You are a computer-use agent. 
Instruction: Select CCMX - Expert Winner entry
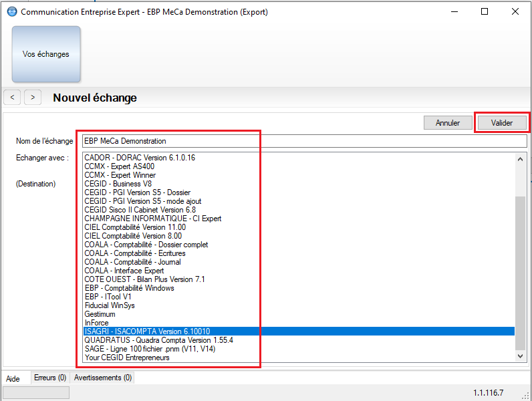[x=299, y=175]
